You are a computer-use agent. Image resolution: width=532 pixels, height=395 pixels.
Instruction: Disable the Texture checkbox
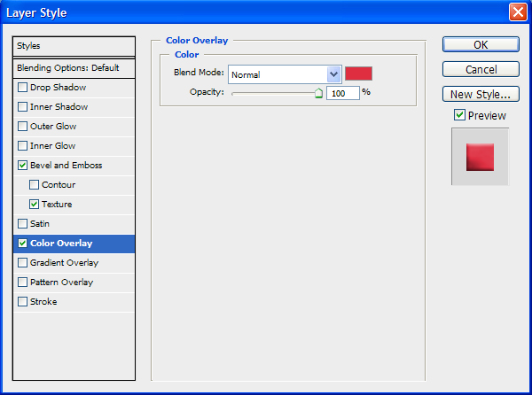tap(35, 205)
